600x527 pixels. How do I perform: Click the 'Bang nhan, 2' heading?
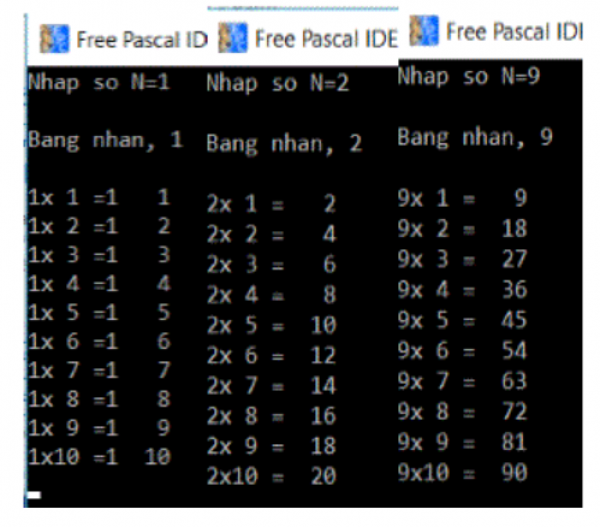click(x=284, y=144)
